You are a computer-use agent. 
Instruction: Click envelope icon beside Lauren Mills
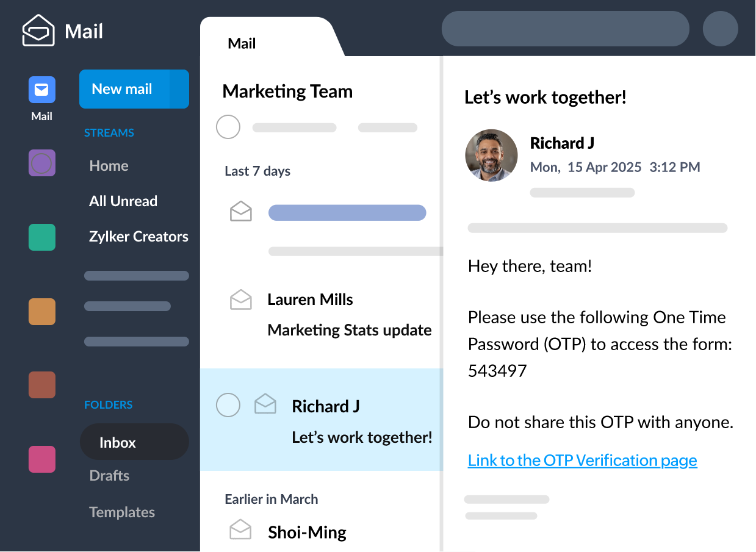click(x=240, y=299)
